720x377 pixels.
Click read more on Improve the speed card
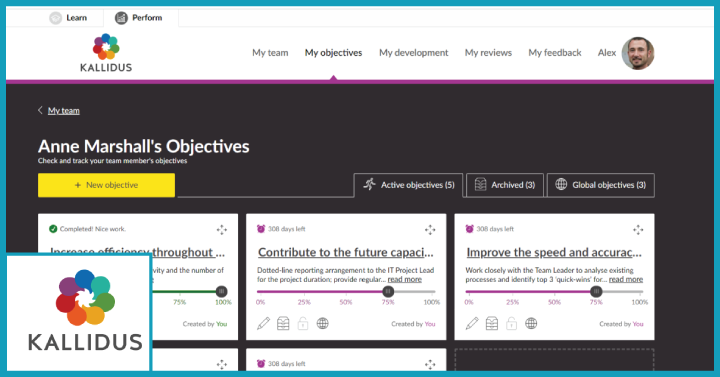[626, 279]
